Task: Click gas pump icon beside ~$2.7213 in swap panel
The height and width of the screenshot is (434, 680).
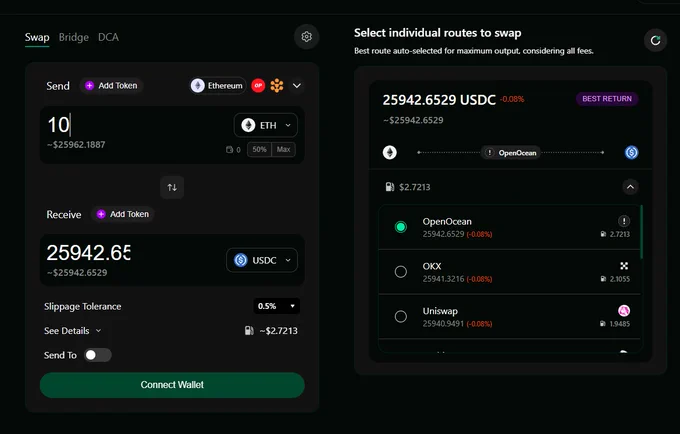Action: point(249,331)
